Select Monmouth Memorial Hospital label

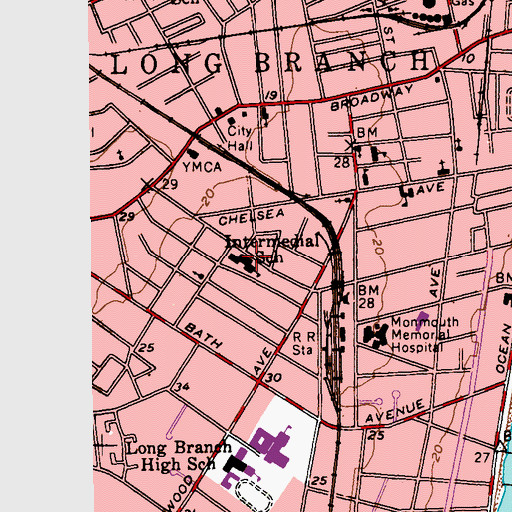pyautogui.click(x=425, y=334)
